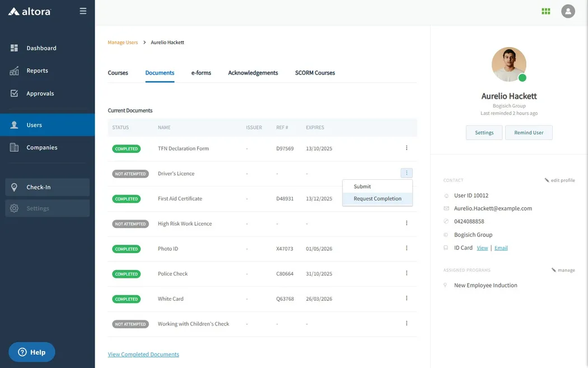The width and height of the screenshot is (588, 368).
Task: Click Aurelio Hackett's profile photo
Action: (509, 64)
